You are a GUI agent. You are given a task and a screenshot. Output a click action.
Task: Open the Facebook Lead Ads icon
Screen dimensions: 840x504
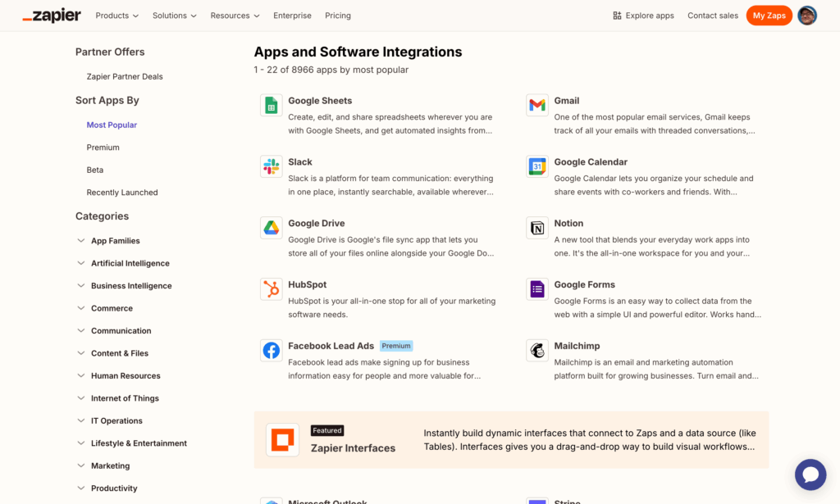(x=271, y=351)
